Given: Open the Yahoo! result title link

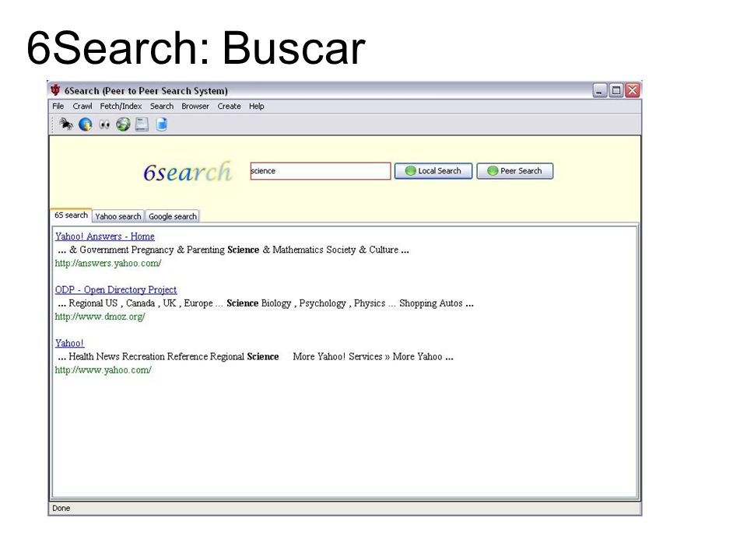Looking at the screenshot, I should pos(69,343).
